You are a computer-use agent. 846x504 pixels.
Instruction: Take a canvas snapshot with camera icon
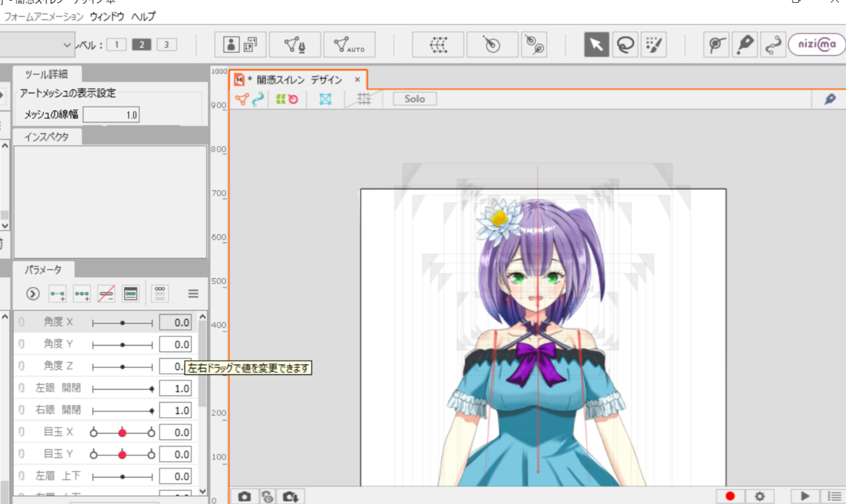pyautogui.click(x=244, y=496)
